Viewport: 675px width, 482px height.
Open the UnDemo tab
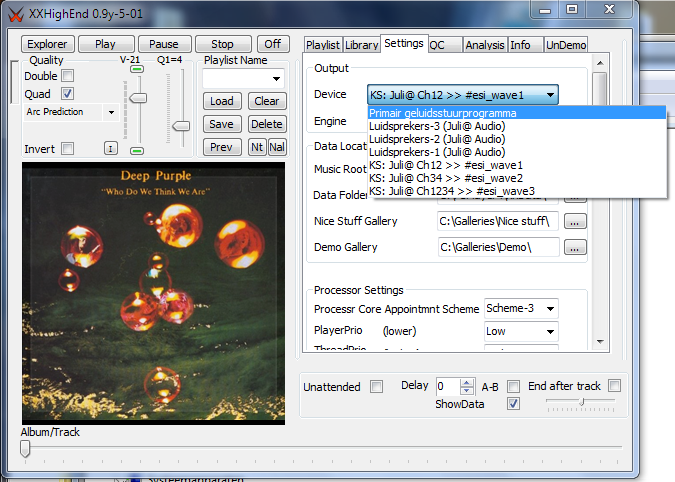566,45
